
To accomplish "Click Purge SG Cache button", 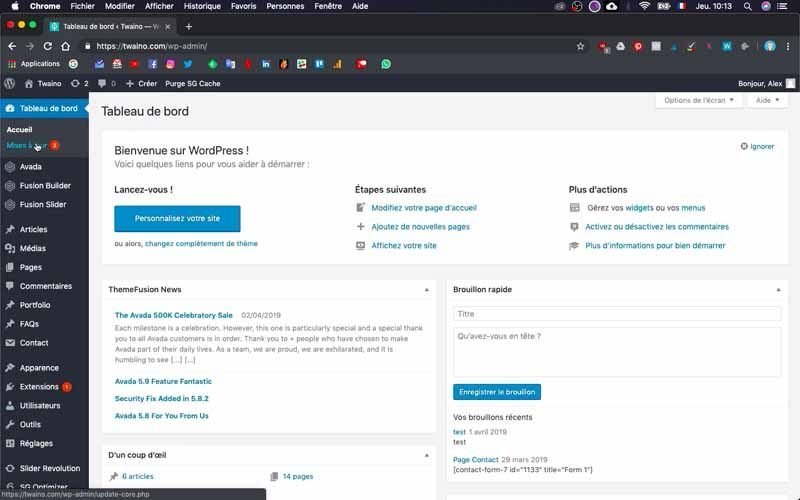I will tap(193, 83).
